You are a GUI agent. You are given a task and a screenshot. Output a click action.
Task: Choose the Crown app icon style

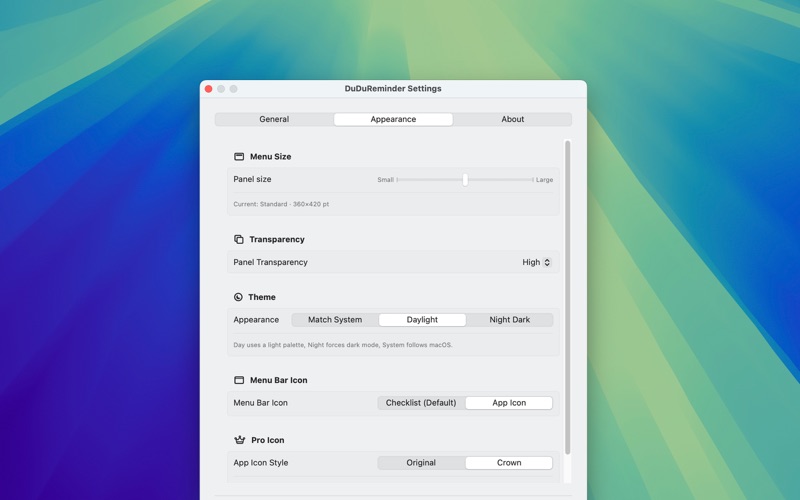pyautogui.click(x=509, y=463)
